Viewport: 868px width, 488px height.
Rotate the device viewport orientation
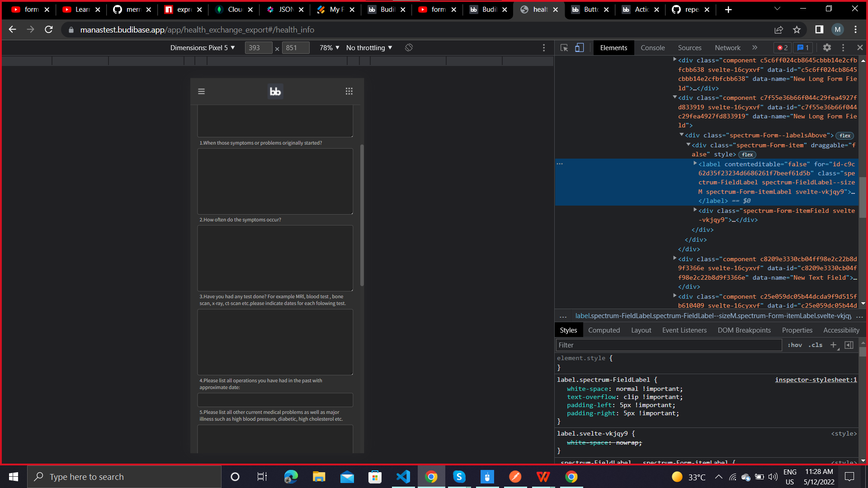(408, 47)
